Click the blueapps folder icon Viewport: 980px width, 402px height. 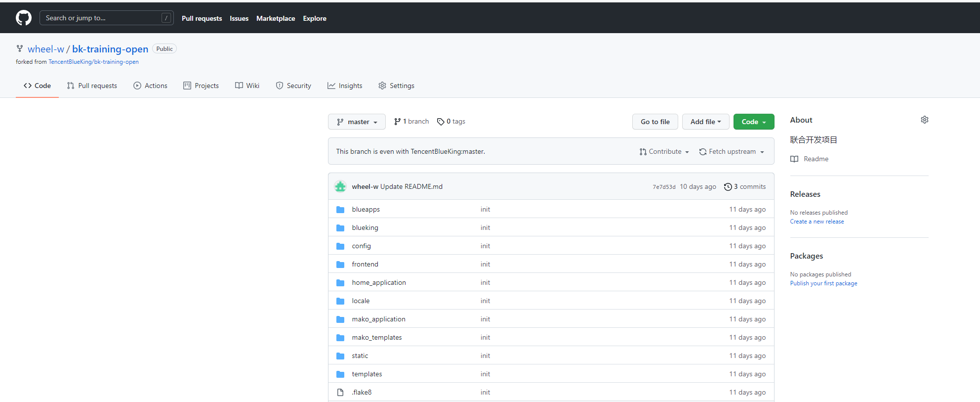(x=340, y=210)
